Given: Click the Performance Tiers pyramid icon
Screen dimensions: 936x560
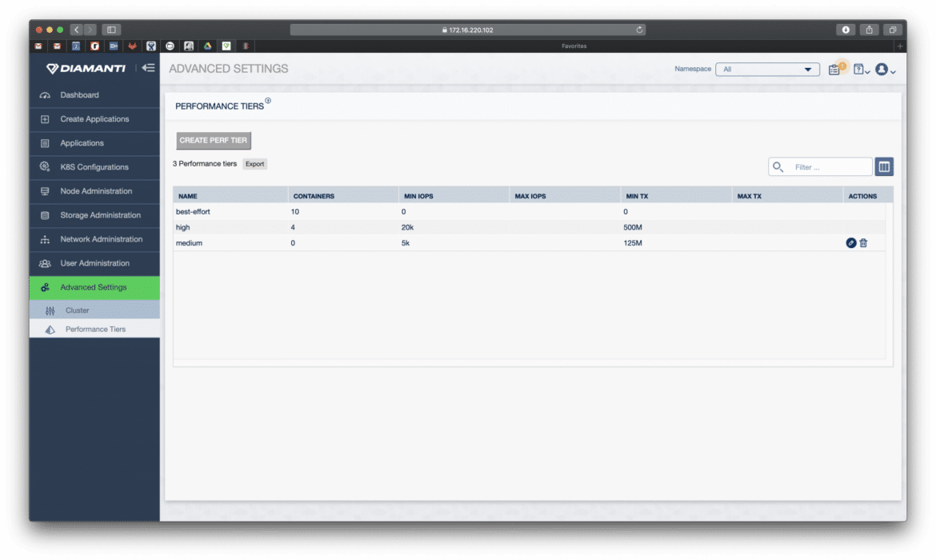Looking at the screenshot, I should click(50, 329).
